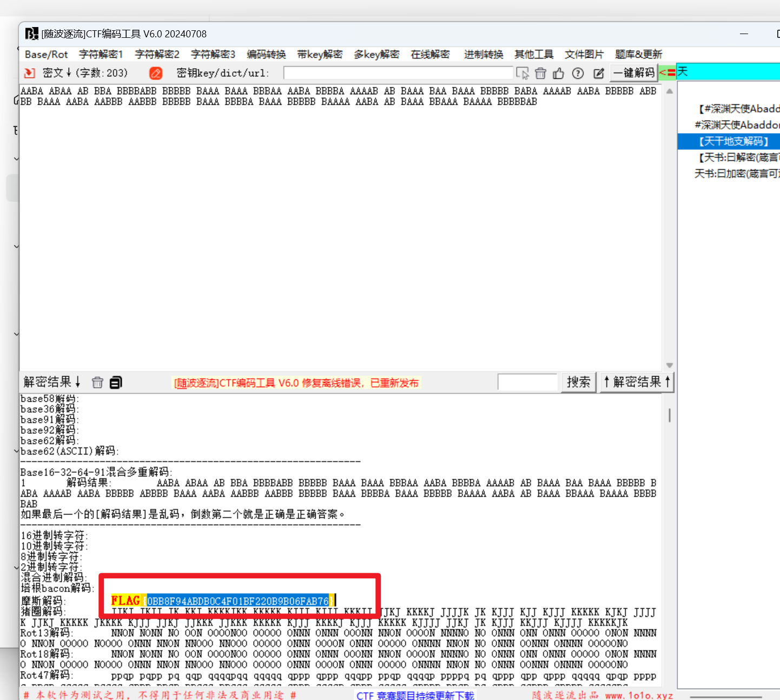Select 【#深渊天使Abadd... in the function list
780x700 pixels.
738,109
